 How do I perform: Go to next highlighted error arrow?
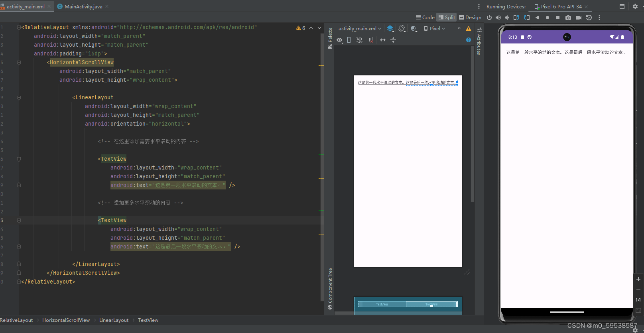(x=319, y=28)
